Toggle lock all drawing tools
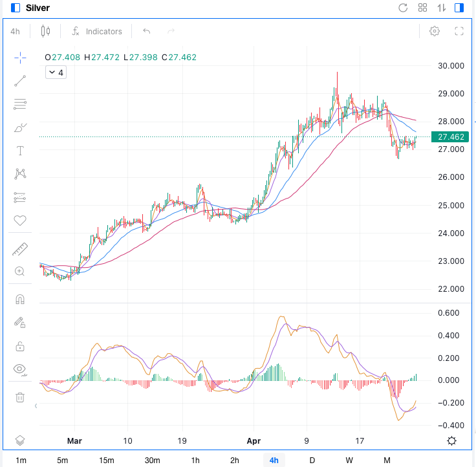Image resolution: width=476 pixels, height=467 pixels. point(20,346)
